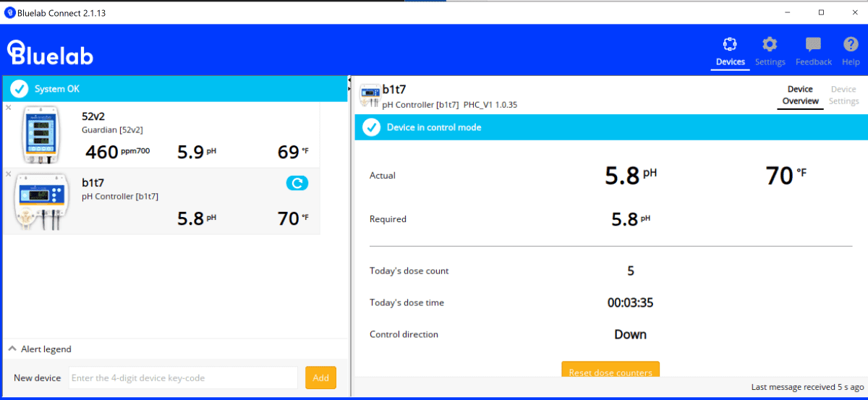Maximize the Bluelab Connect window

[821, 12]
